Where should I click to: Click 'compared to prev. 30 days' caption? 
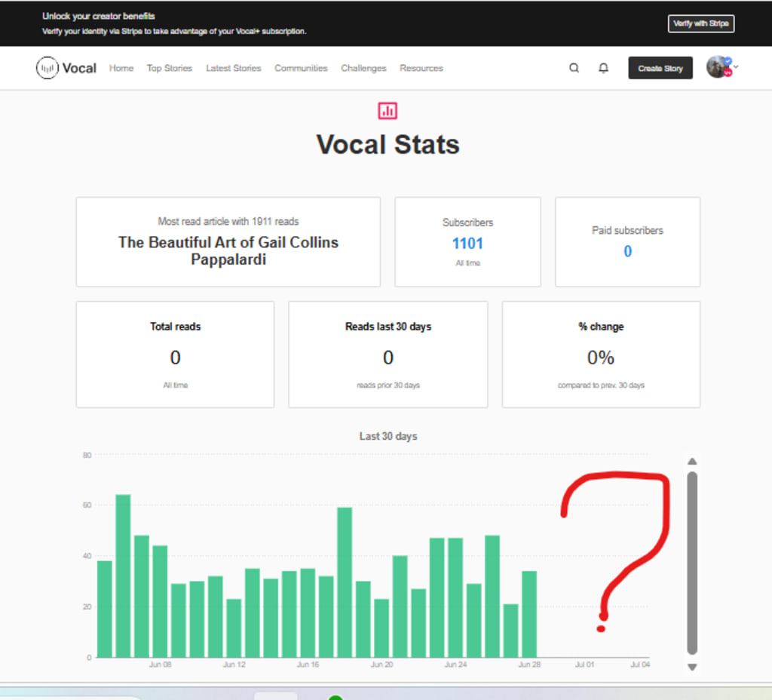(601, 385)
